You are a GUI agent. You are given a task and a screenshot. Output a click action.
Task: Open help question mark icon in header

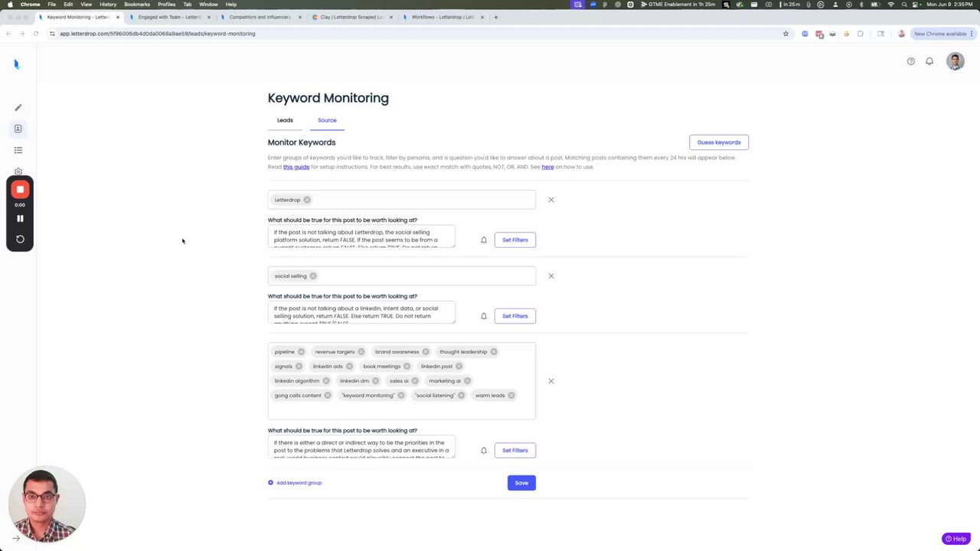(911, 61)
